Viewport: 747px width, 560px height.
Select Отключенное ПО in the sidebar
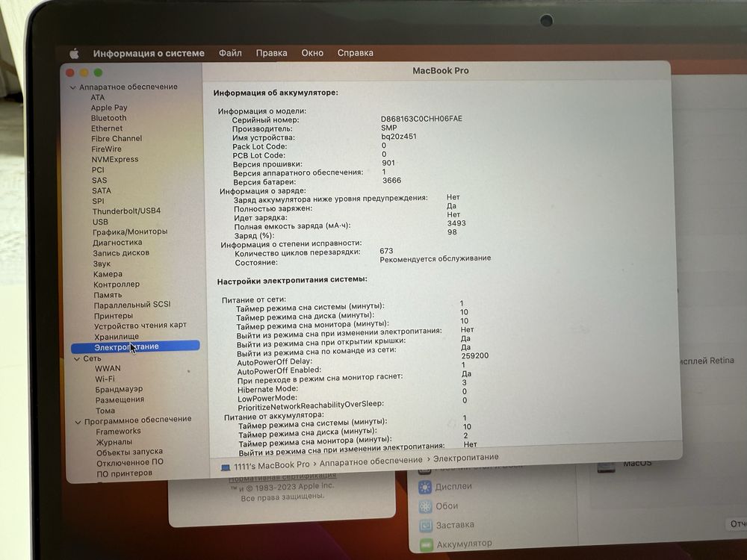coord(130,462)
